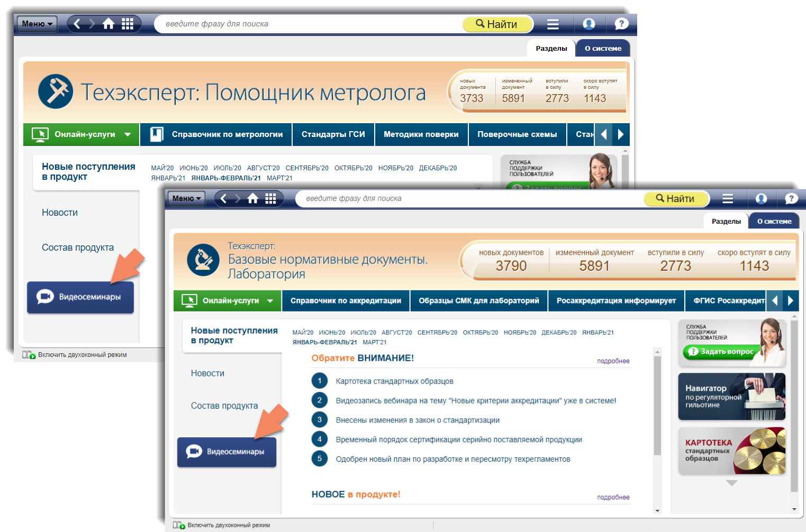The image size is (806, 532).
Task: Open the help question mark in the front window
Action: 791,198
